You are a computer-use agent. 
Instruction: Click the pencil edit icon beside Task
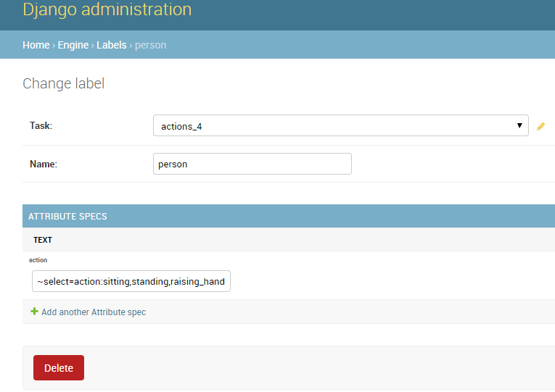(540, 127)
